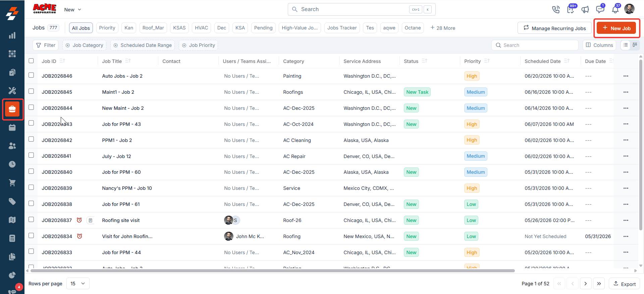This screenshot has height=294, width=644.
Task: Select the checkbox for JOB2026842
Action: coord(31,139)
